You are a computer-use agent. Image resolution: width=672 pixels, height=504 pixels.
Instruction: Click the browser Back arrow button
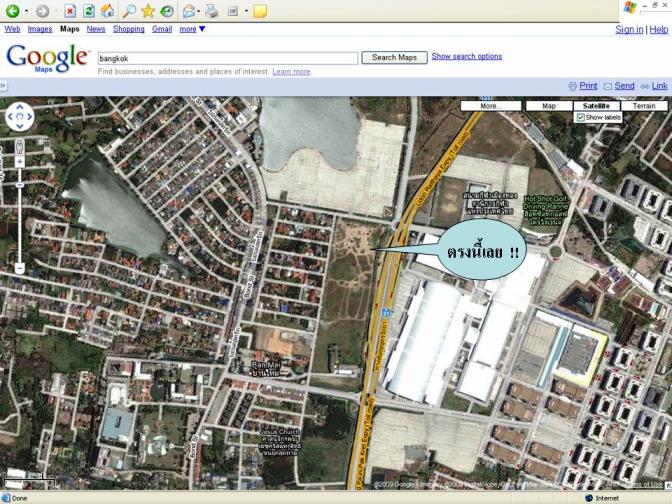pyautogui.click(x=12, y=11)
